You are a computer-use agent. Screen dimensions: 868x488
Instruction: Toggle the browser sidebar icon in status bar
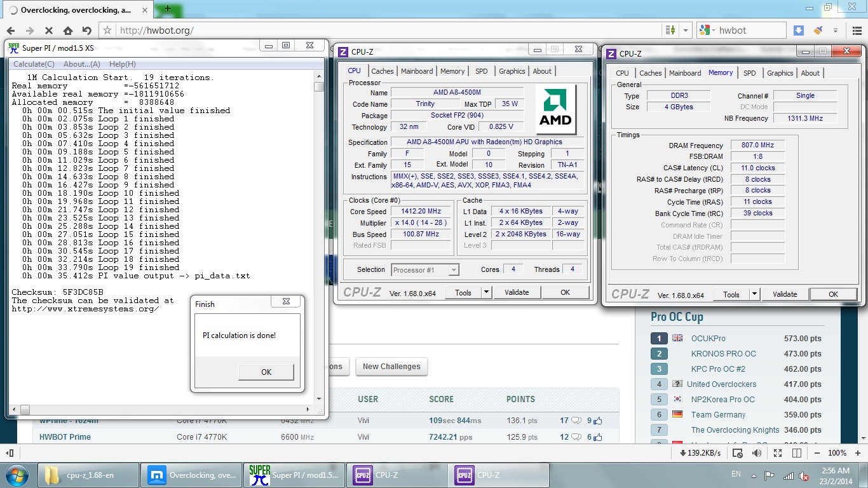10,453
